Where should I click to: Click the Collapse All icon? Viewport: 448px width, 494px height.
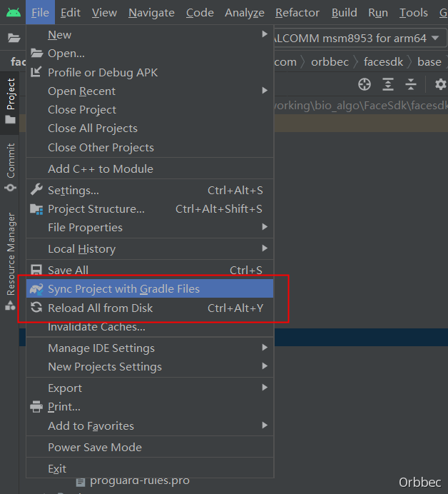tap(411, 84)
